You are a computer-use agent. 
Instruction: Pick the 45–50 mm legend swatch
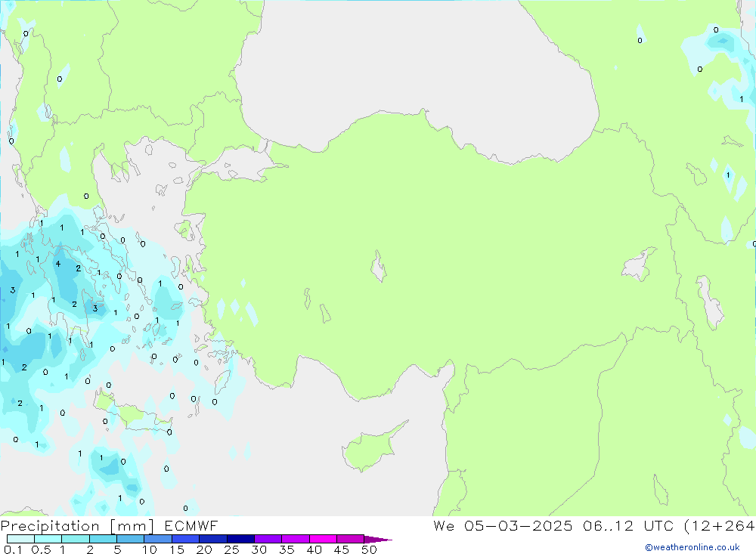(x=350, y=539)
